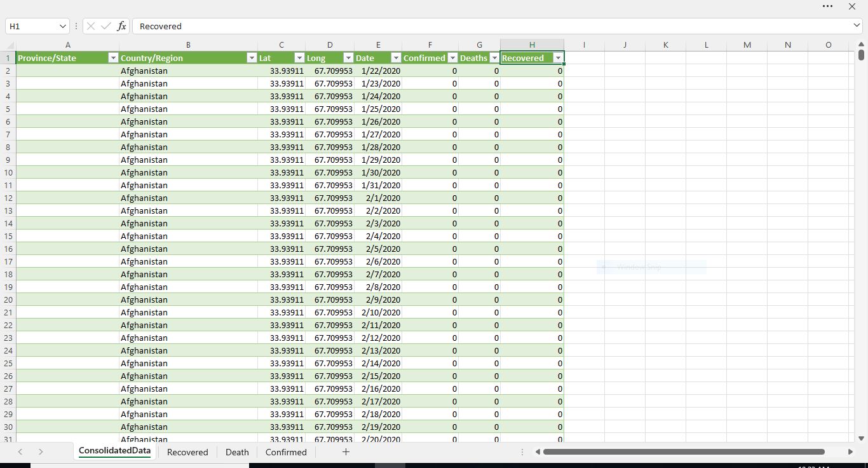Image resolution: width=868 pixels, height=468 pixels.
Task: Cancel the formula bar entry with the X icon
Action: [90, 26]
